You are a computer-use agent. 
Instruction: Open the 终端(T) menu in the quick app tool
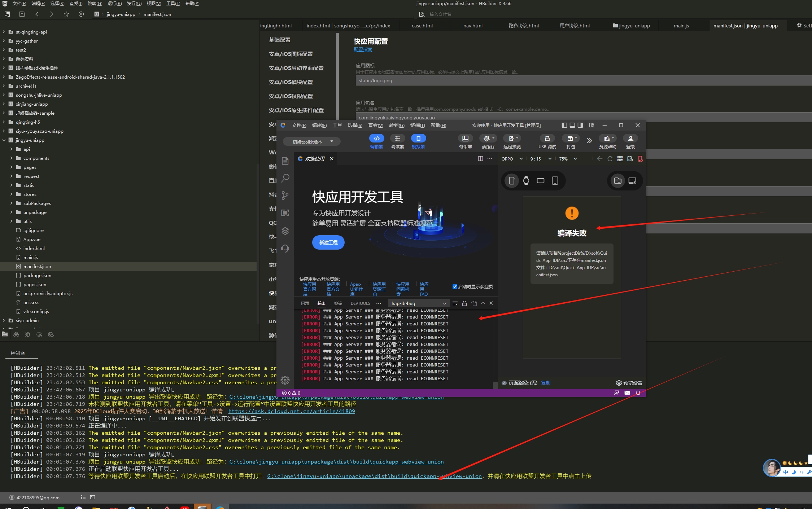[x=417, y=125]
